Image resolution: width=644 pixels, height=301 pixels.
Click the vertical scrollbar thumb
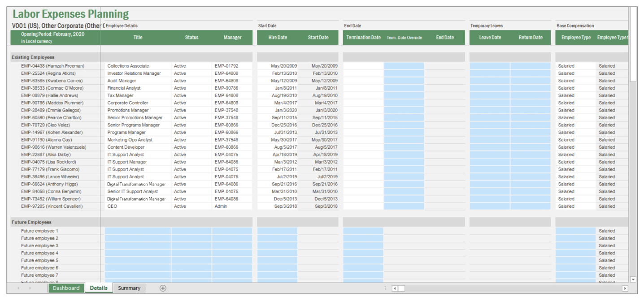[633, 44]
